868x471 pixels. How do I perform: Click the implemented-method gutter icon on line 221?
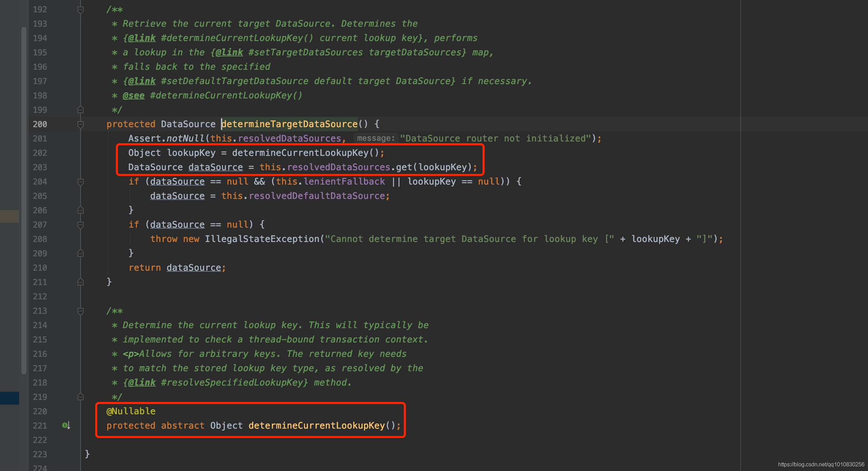point(66,425)
